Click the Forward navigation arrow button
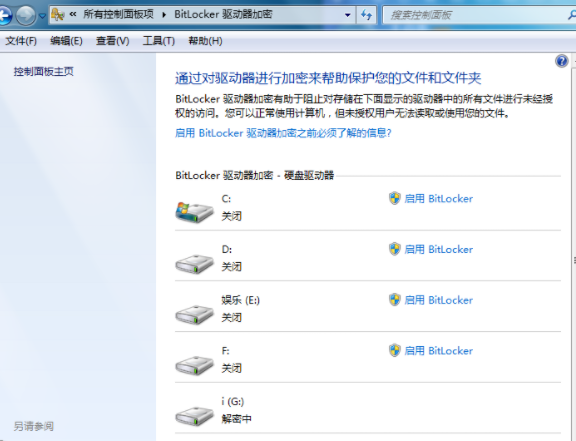 pos(26,15)
